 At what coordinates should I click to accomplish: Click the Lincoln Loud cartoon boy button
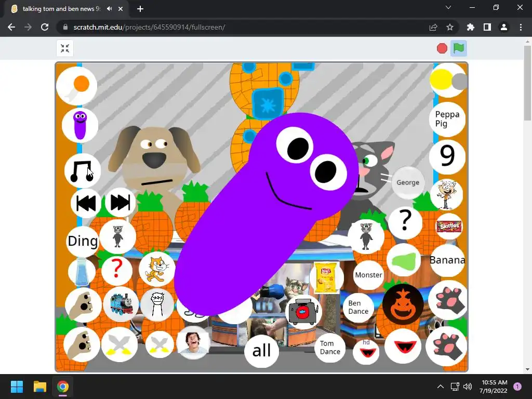coord(446,195)
